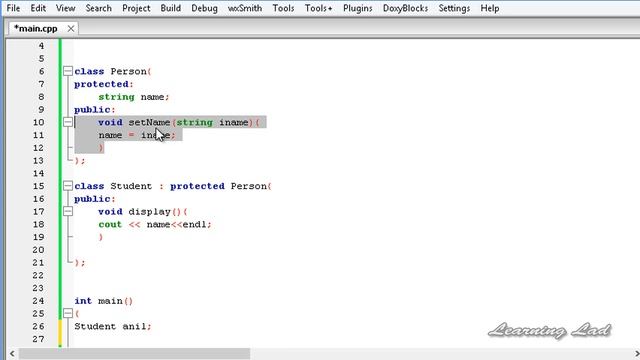Image resolution: width=640 pixels, height=360 pixels.
Task: Open the View menu
Action: (65, 8)
